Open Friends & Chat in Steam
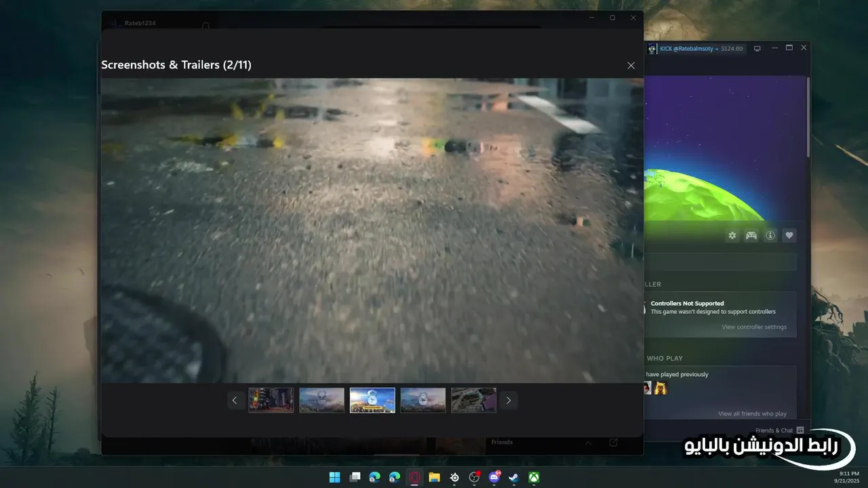Screen dimensions: 868x488 [x=779, y=430]
